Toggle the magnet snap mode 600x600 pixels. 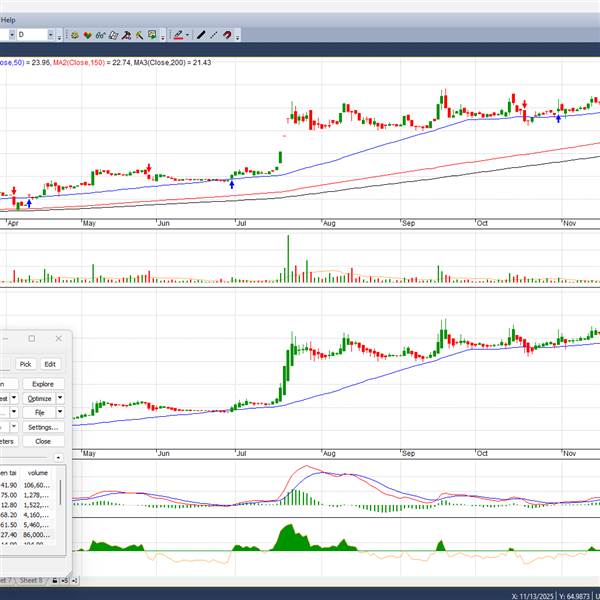point(227,35)
